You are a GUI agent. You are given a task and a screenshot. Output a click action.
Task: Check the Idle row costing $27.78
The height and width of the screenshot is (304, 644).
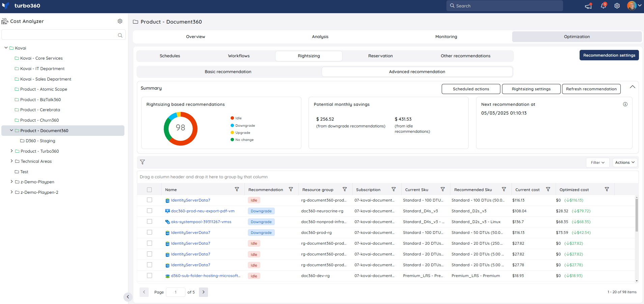pyautogui.click(x=149, y=265)
